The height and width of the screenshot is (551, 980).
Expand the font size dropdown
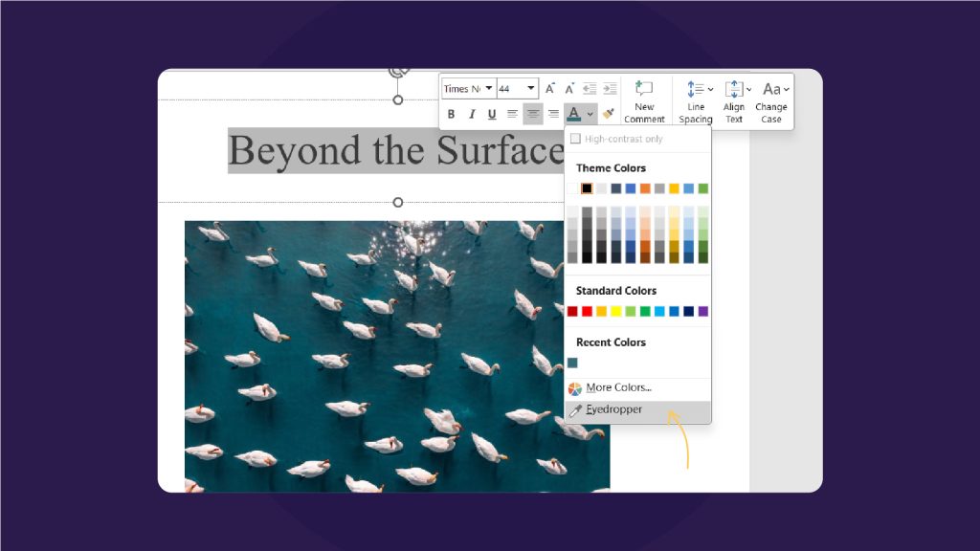(x=530, y=88)
